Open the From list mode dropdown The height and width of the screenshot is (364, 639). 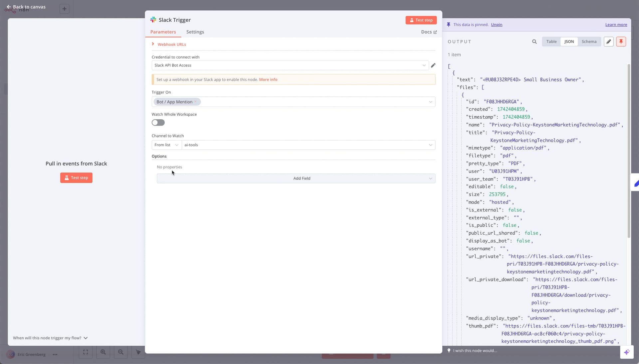tap(166, 145)
